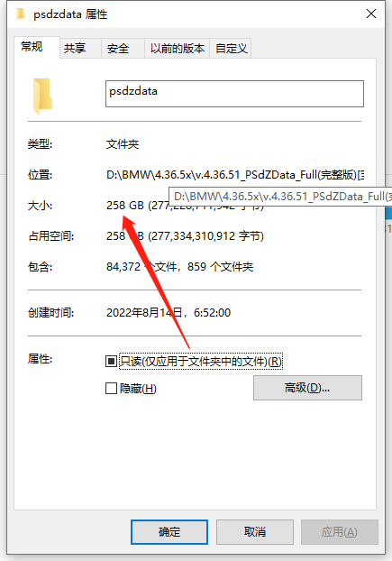Click the folder icon in title bar

pos(21,14)
